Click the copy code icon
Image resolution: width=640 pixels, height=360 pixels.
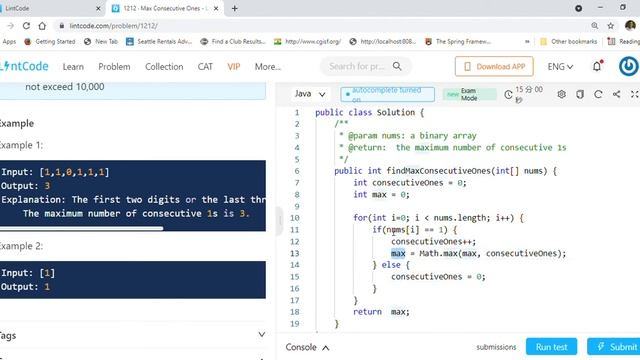[x=580, y=94]
